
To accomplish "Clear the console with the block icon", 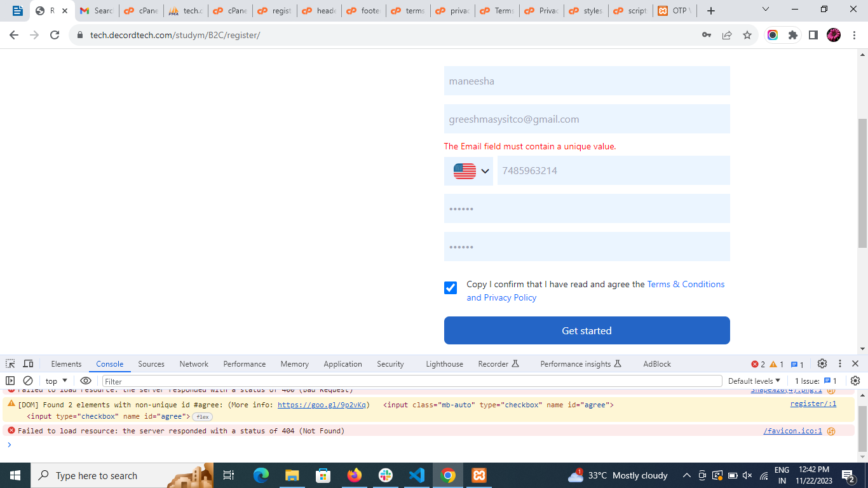I will (x=28, y=381).
